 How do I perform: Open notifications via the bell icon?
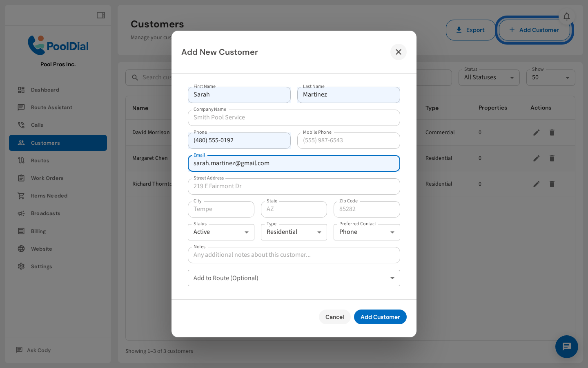(x=567, y=16)
